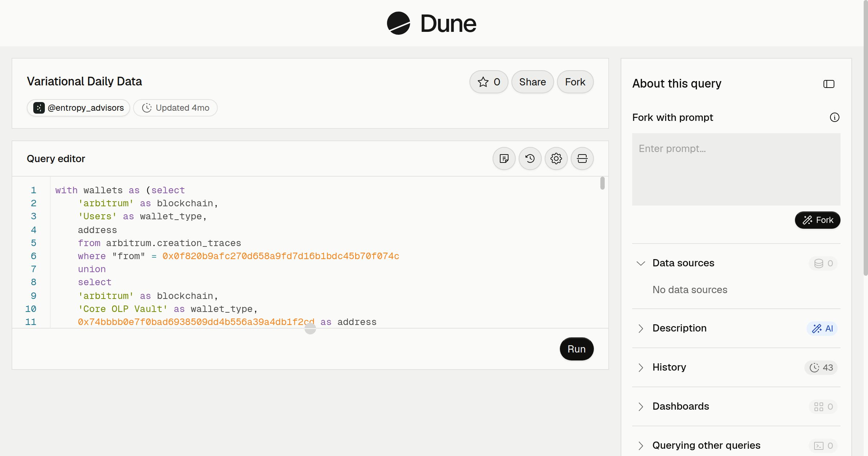
Task: Click the Variational Daily Data title
Action: tap(84, 81)
